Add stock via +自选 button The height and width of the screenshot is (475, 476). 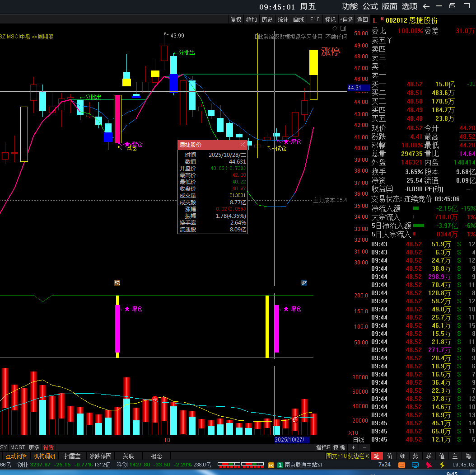pyautogui.click(x=346, y=19)
